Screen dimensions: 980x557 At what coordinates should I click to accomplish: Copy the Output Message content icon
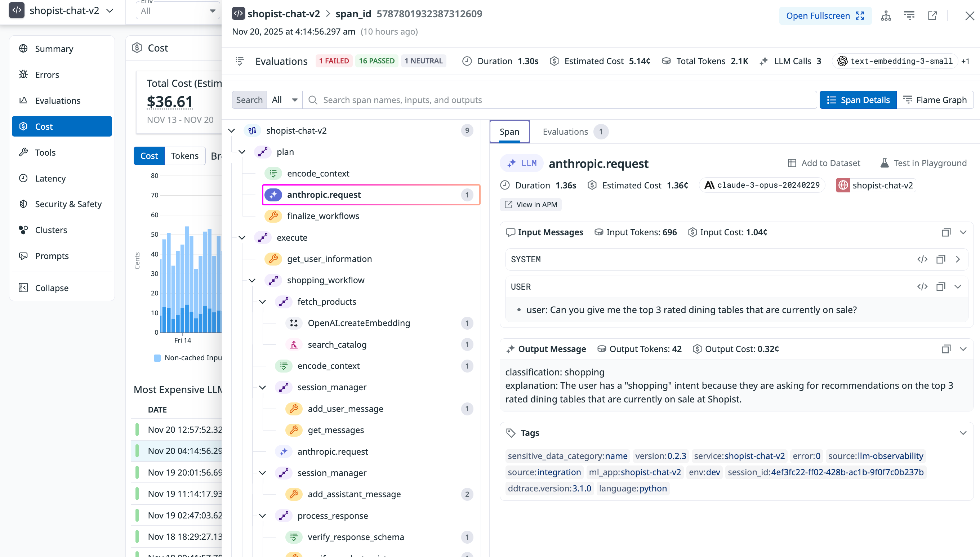945,349
